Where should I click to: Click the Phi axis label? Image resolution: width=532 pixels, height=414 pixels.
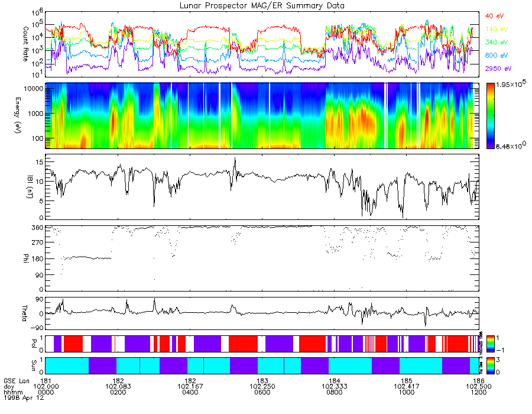25,258
